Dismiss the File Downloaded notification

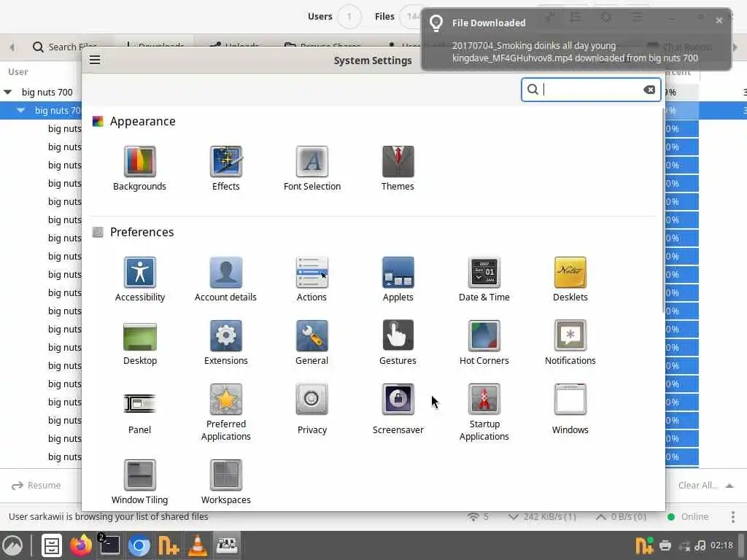[x=719, y=20]
